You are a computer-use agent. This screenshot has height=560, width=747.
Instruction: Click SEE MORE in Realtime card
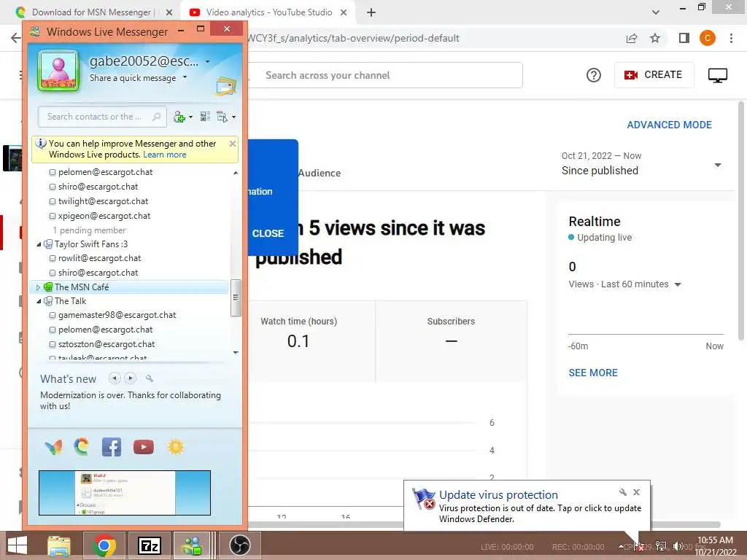click(x=592, y=373)
